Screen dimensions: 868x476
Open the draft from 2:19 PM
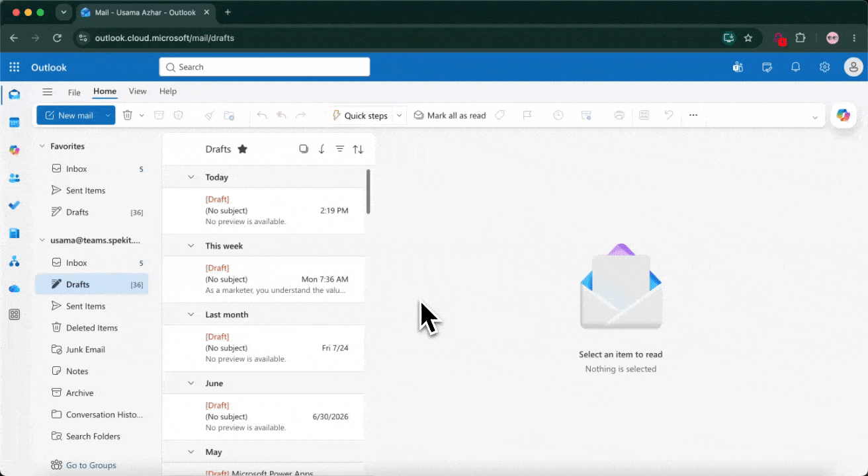point(263,210)
